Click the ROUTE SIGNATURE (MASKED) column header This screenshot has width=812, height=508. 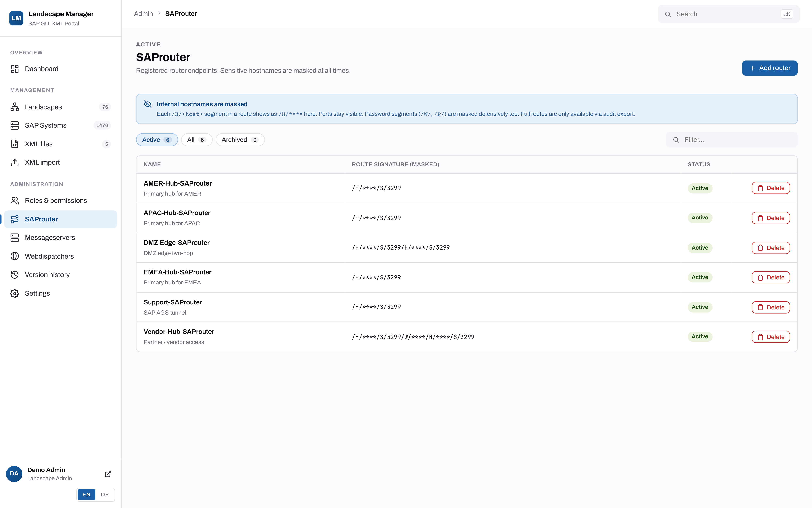[x=396, y=164]
